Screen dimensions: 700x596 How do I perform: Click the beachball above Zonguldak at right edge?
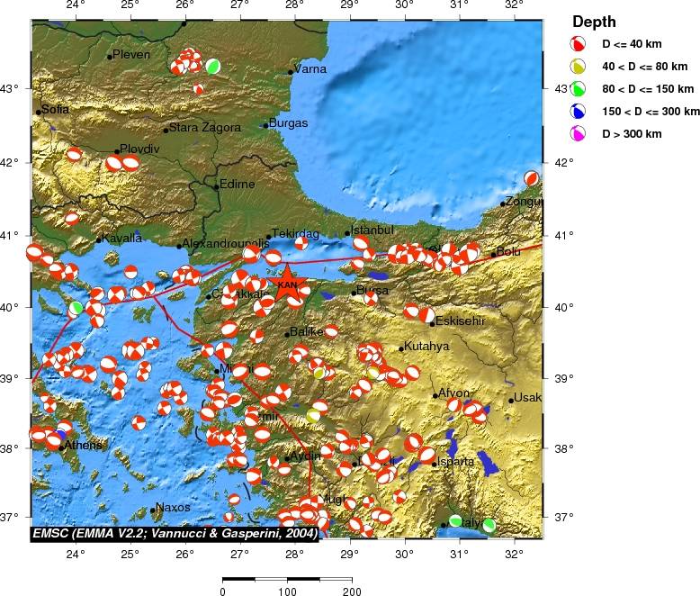tap(532, 178)
